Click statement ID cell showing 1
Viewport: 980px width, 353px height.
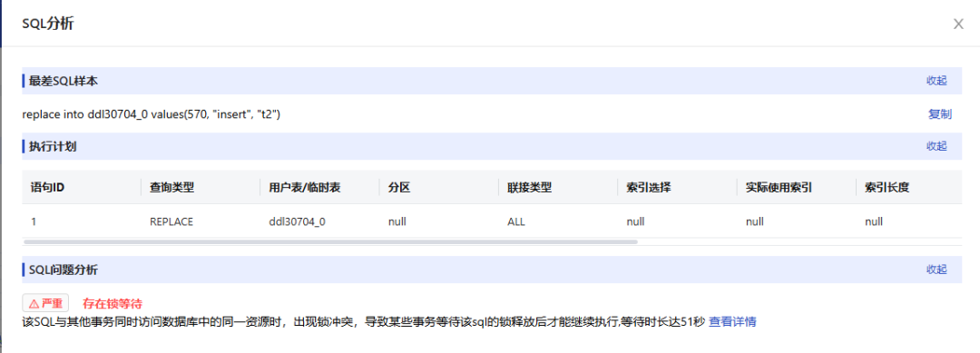[x=34, y=221]
